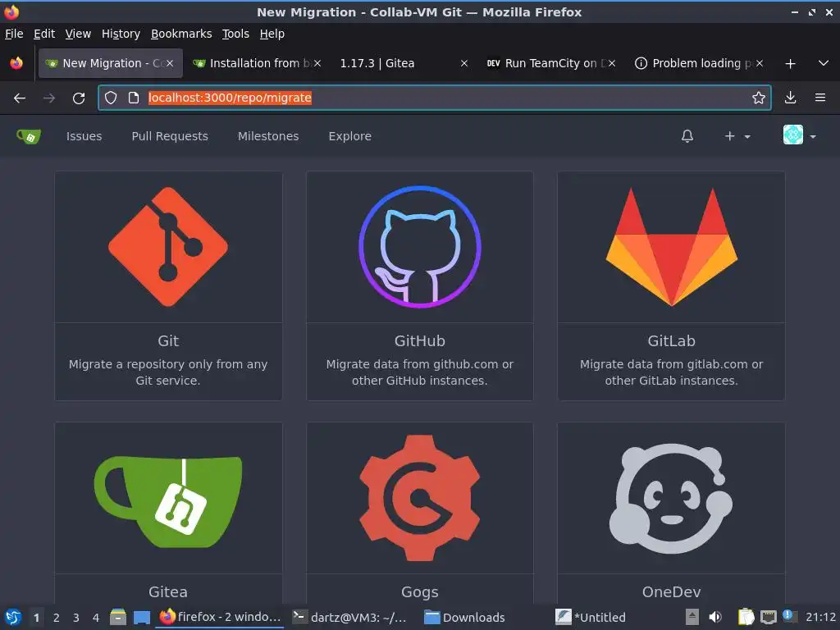Expand the list all tabs chevron
Screen dimensions: 840x630
(x=824, y=63)
